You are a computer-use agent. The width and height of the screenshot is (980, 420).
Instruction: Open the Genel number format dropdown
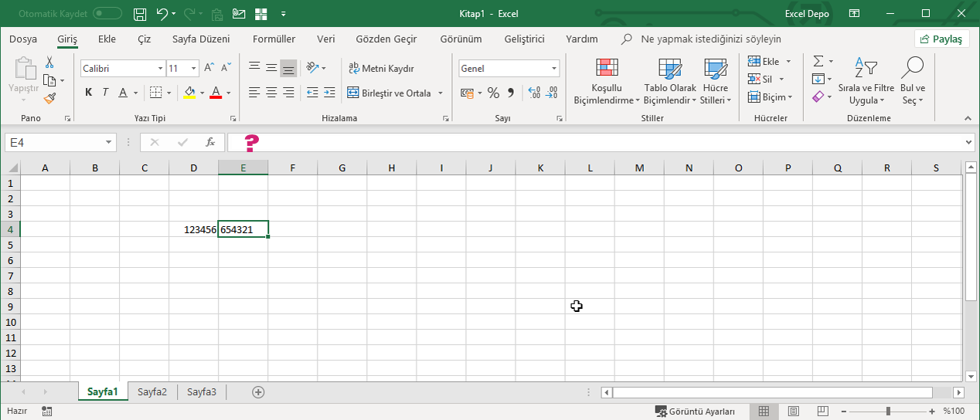click(x=554, y=69)
